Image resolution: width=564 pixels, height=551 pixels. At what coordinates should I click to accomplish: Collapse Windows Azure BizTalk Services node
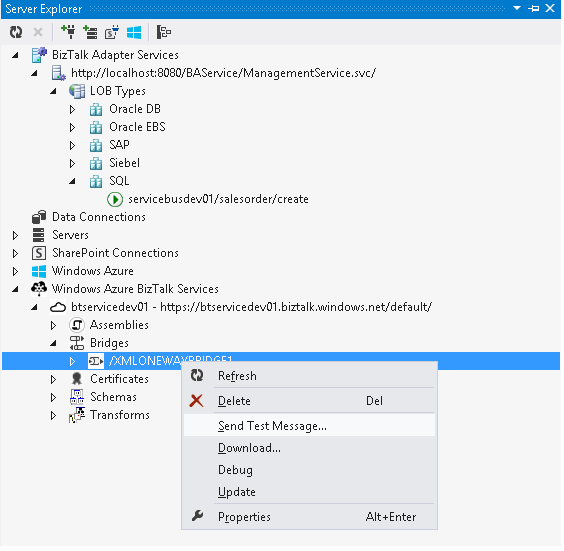click(15, 290)
